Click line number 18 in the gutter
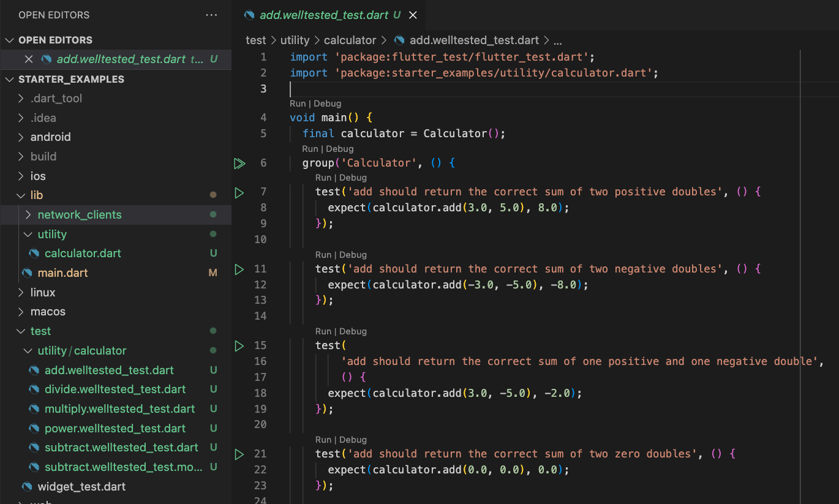839x504 pixels. coord(260,393)
